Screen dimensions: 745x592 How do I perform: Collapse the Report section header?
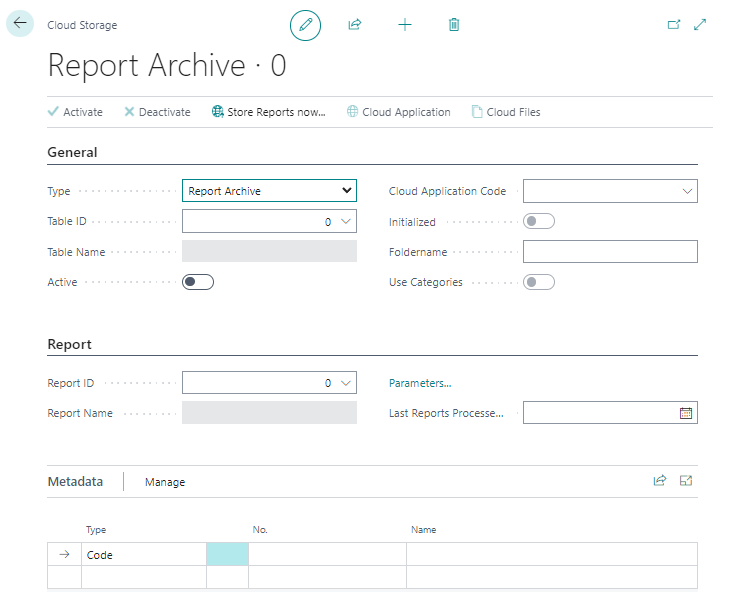tap(69, 344)
